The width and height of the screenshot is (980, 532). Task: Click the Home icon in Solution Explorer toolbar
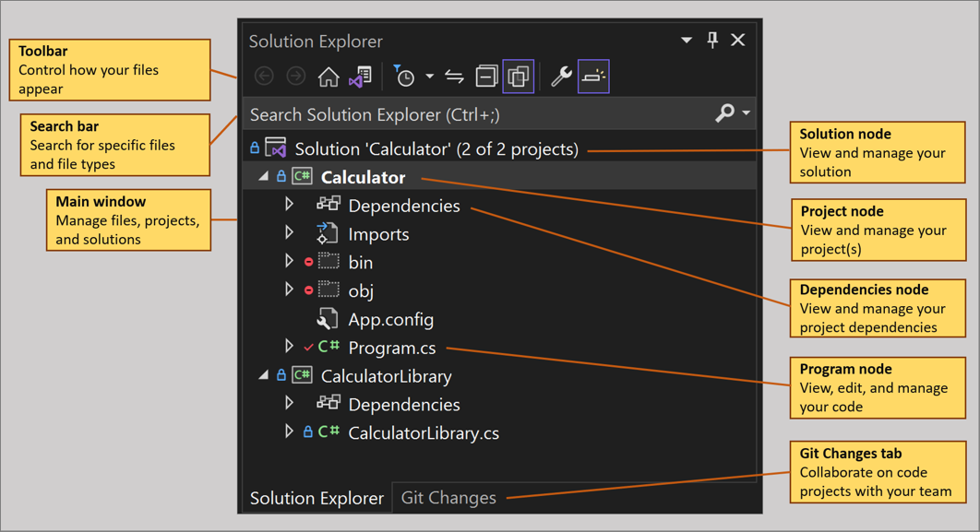[329, 76]
